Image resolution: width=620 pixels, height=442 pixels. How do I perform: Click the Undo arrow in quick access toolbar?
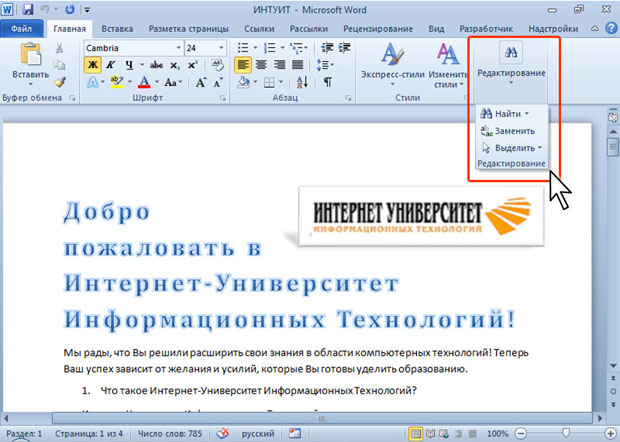(x=45, y=9)
